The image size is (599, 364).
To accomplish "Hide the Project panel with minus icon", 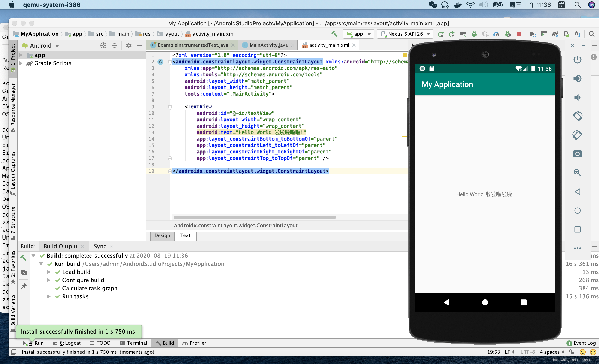I will pyautogui.click(x=140, y=45).
